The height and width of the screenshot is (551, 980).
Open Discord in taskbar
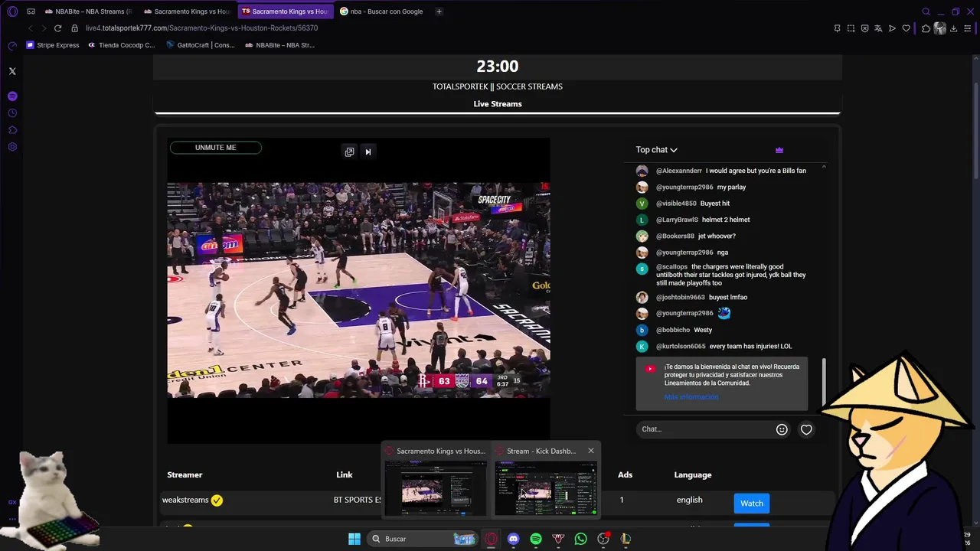click(x=513, y=539)
